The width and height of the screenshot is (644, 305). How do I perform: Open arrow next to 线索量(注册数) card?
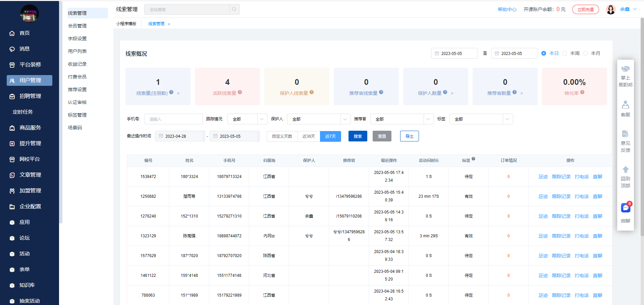click(178, 93)
